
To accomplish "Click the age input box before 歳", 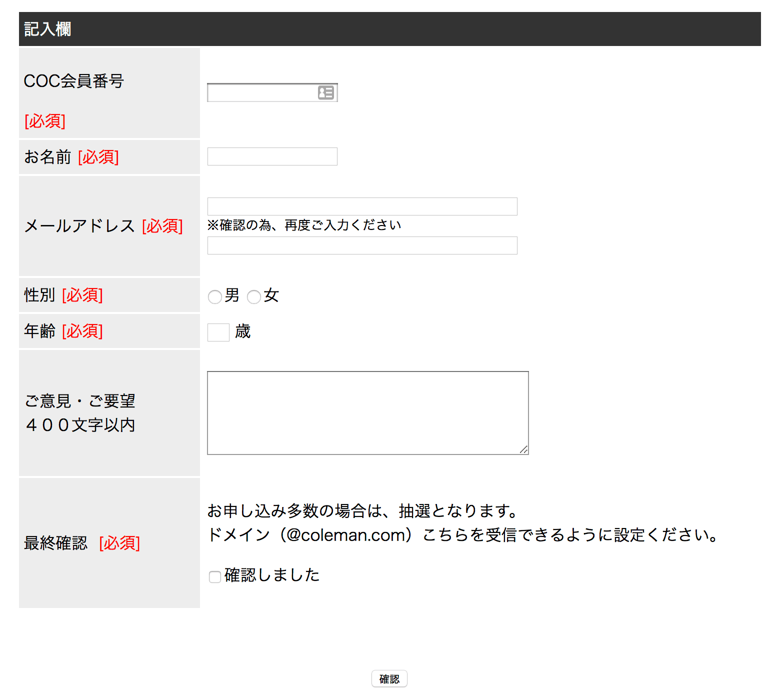I will click(x=218, y=332).
